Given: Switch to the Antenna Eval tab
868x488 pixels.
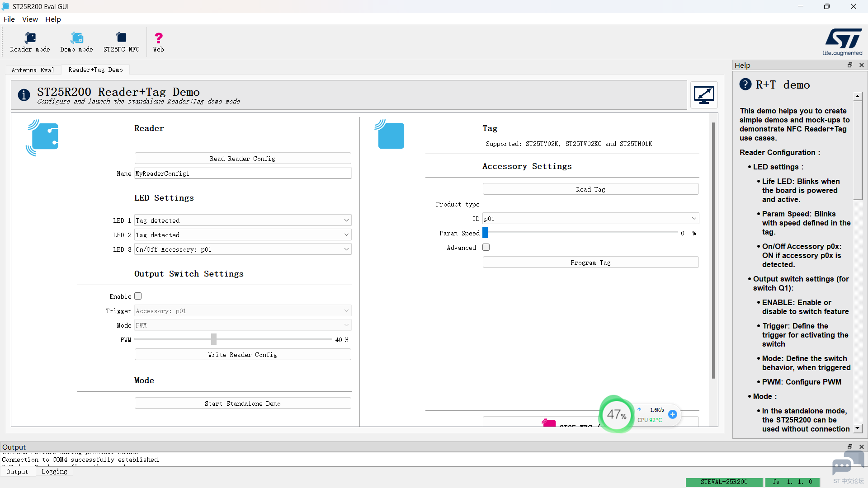Looking at the screenshot, I should [x=33, y=70].
